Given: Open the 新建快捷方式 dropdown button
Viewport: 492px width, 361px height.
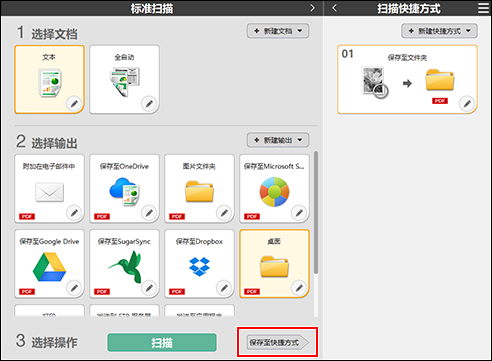Looking at the screenshot, I should (439, 31).
